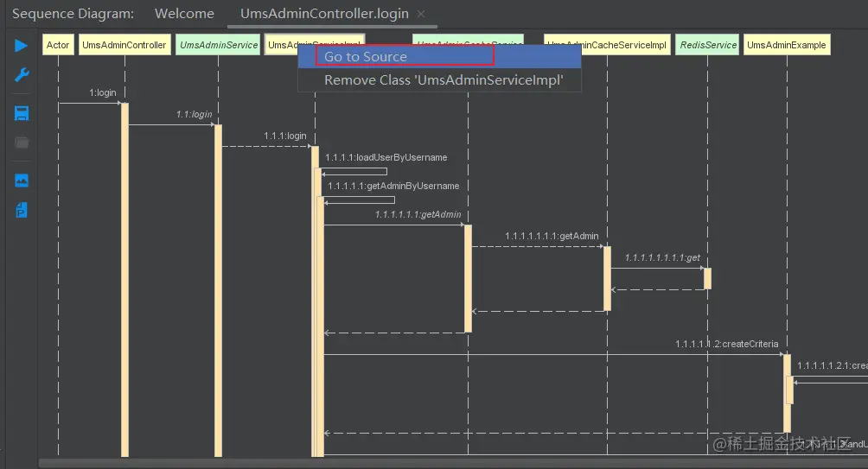Select the UmsAdminController.login tab
Image resolution: width=868 pixels, height=469 pixels.
pos(324,13)
